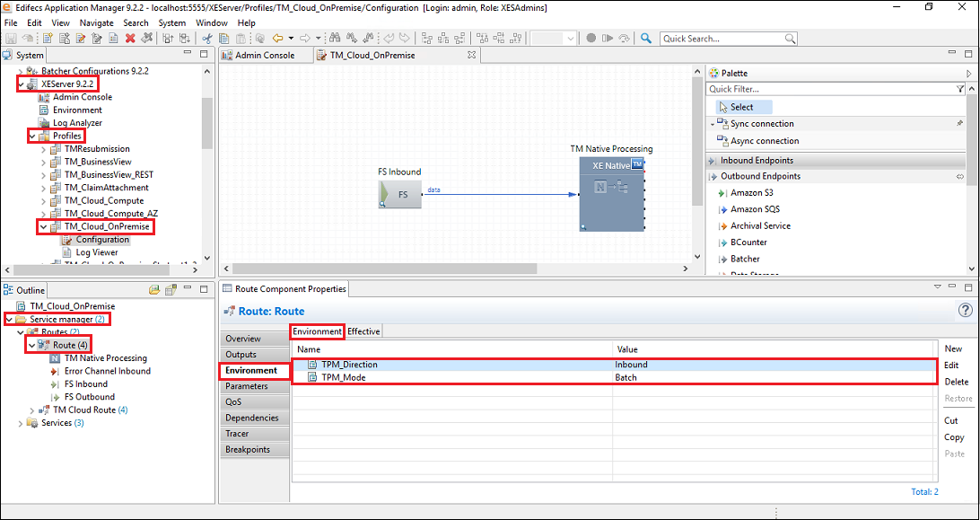The image size is (980, 520).
Task: Open the Navigate menu
Action: pyautogui.click(x=97, y=22)
